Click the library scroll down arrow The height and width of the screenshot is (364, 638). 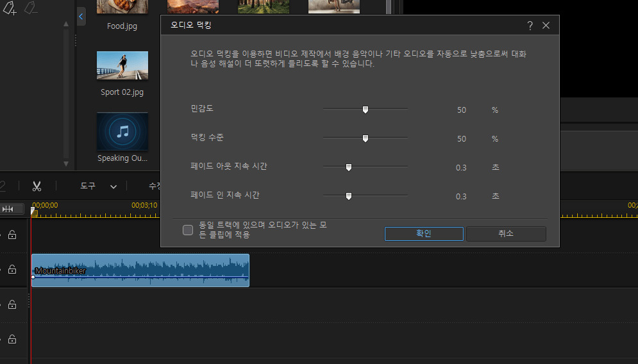coord(66,164)
